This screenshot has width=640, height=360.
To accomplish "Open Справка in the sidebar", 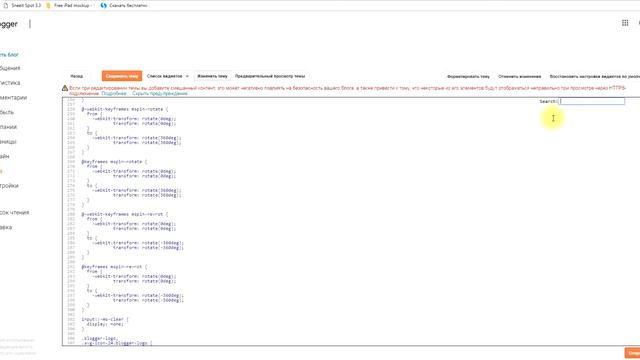I will point(6,227).
